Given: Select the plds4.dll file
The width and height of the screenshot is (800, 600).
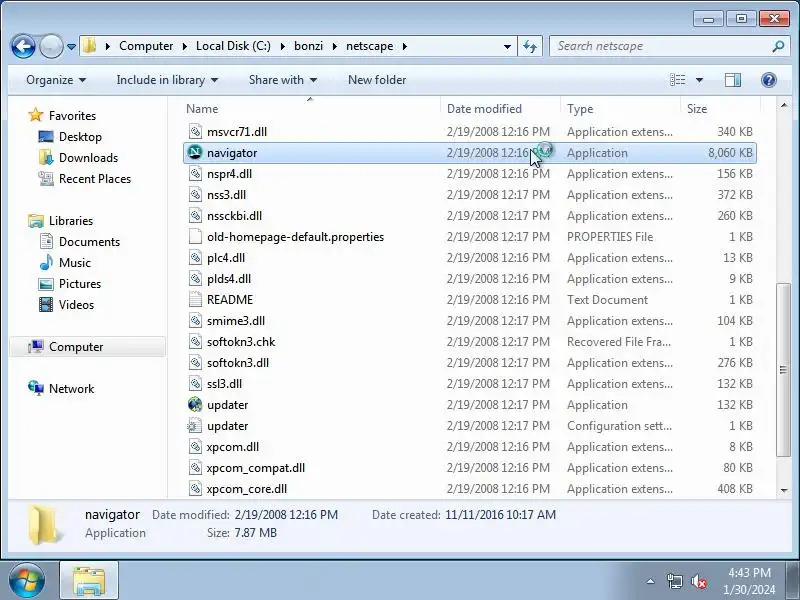Looking at the screenshot, I should pyautogui.click(x=229, y=279).
